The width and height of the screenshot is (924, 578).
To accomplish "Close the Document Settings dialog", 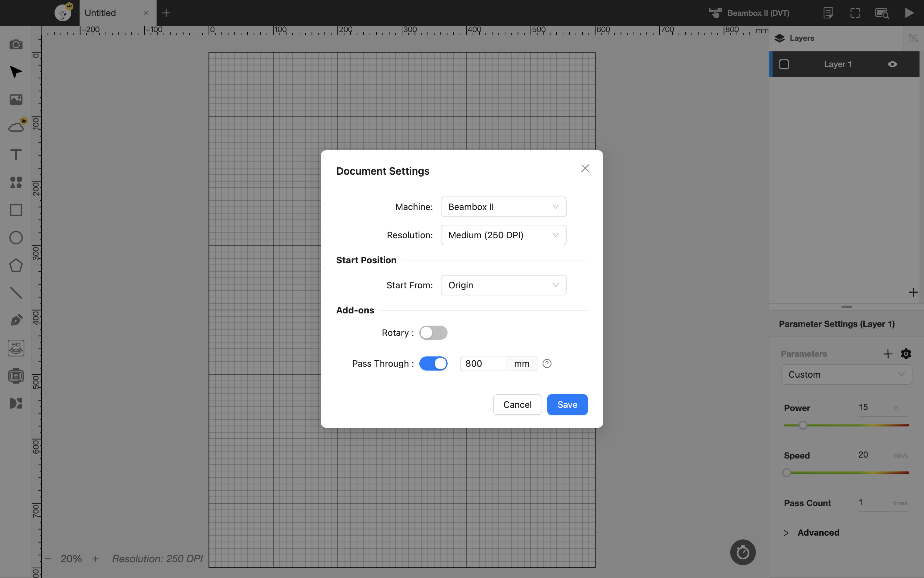I will (x=585, y=168).
